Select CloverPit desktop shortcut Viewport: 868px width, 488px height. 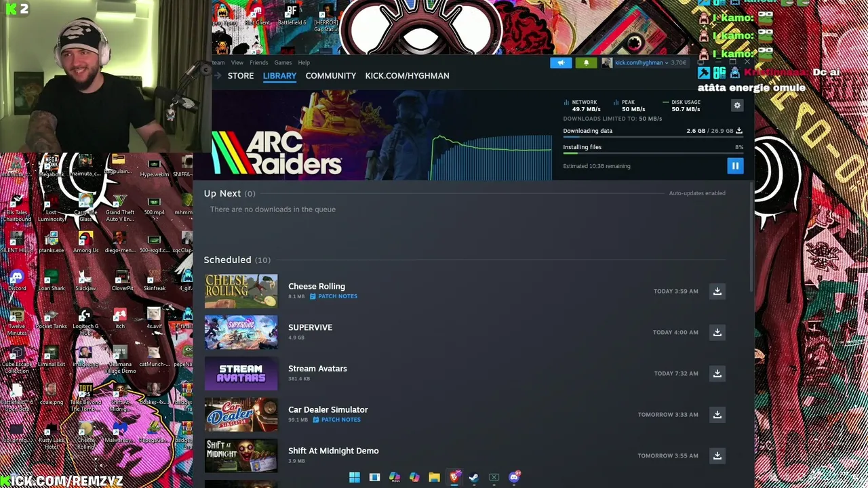[122, 280]
